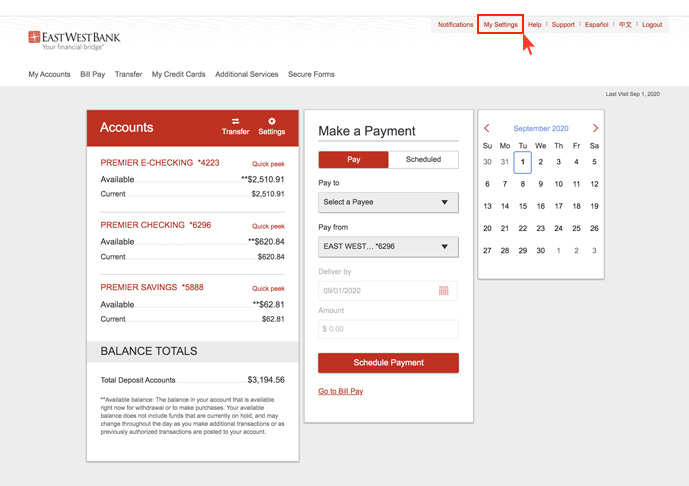Select September 30 in the calendar
The height and width of the screenshot is (486, 689).
click(540, 250)
